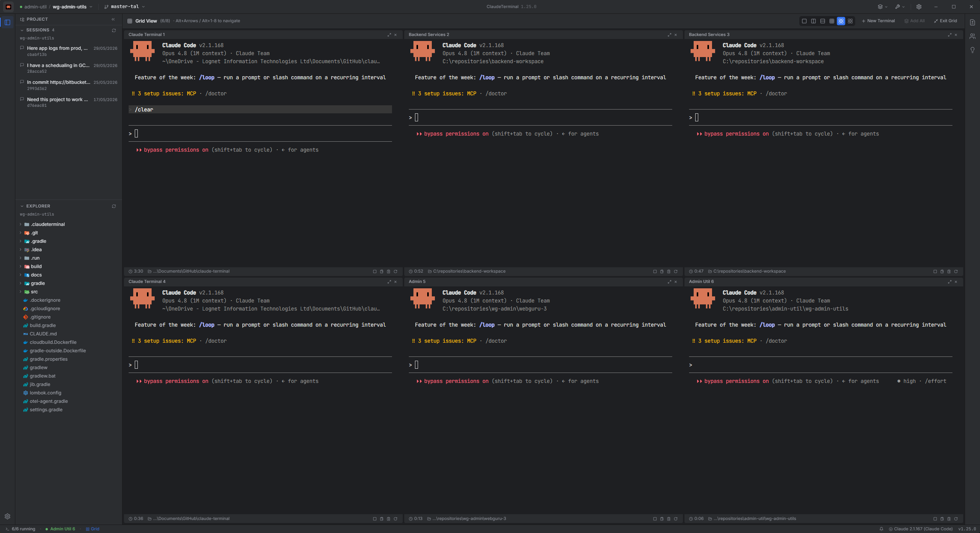This screenshot has height=533, width=980.
Task: Click the stop square in Admin Util 6 footer
Action: [935, 519]
